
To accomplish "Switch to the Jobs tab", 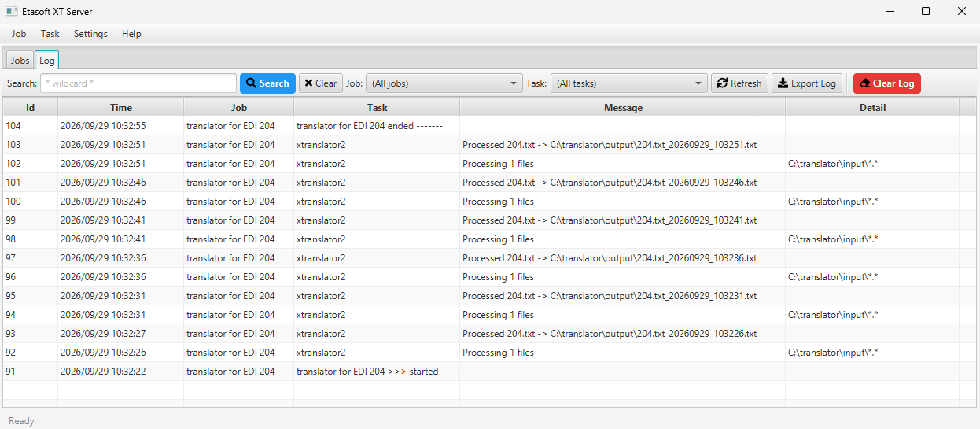I will coord(20,61).
